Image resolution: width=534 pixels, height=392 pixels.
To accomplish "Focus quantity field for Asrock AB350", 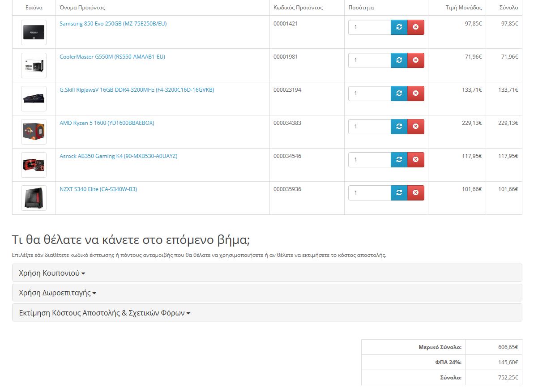I will (x=370, y=159).
